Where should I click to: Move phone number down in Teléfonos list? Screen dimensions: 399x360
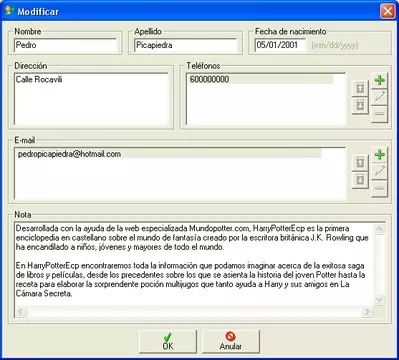[x=360, y=106]
